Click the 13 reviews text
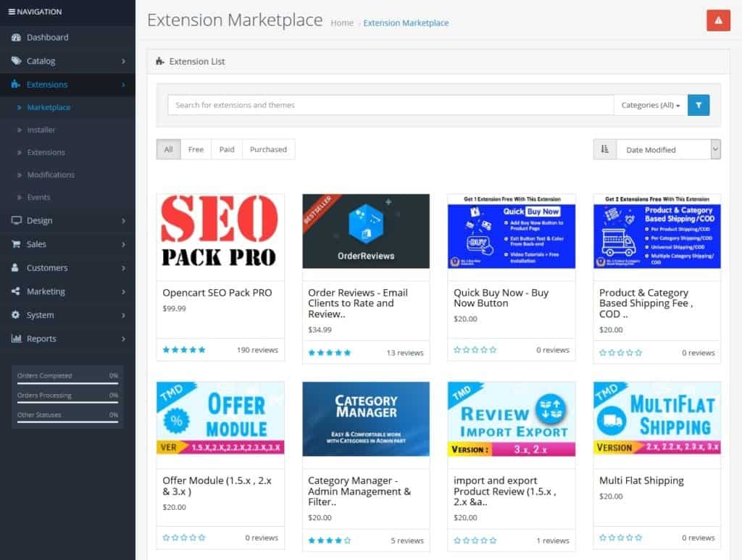 pyautogui.click(x=405, y=353)
